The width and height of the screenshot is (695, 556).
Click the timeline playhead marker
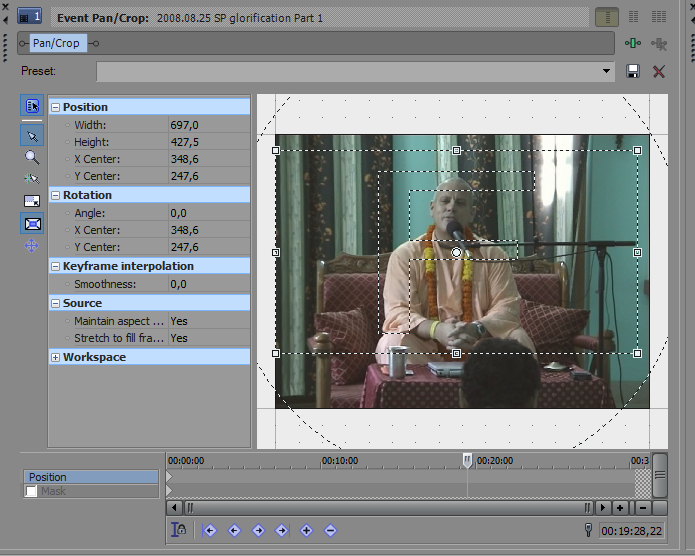pos(467,460)
